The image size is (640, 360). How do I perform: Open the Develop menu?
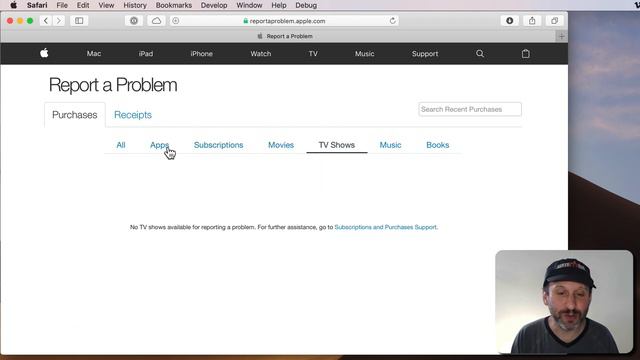tap(214, 5)
